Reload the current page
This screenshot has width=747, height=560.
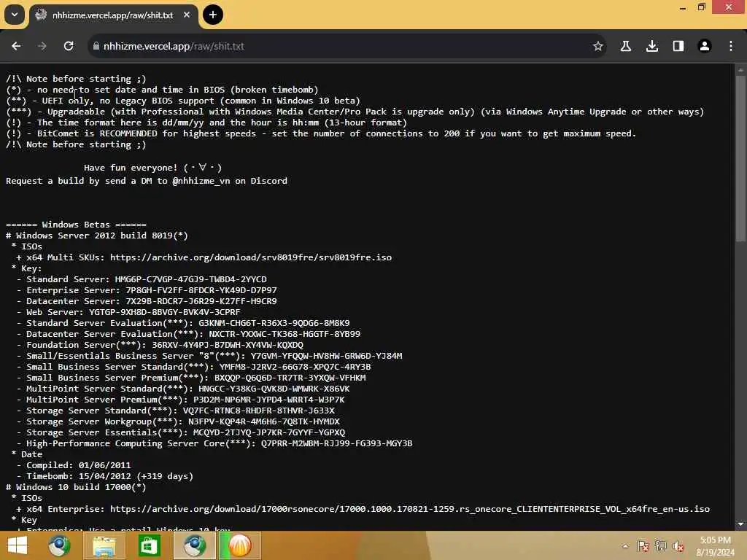pyautogui.click(x=69, y=46)
